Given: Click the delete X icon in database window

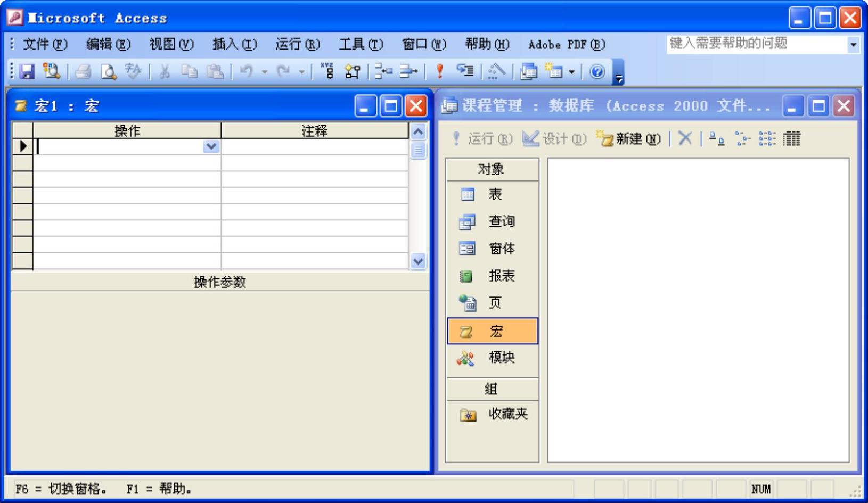Looking at the screenshot, I should coord(685,139).
